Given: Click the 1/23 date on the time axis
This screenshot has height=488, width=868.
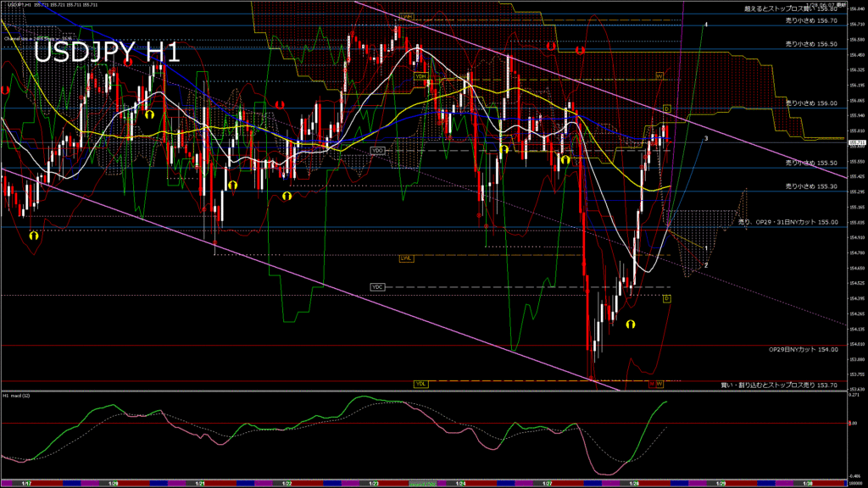Looking at the screenshot, I should (x=374, y=483).
